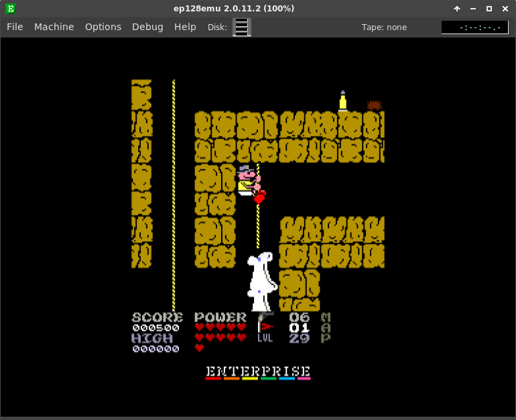This screenshot has height=420, width=516.
Task: Click the ep128emu green application icon
Action: (x=11, y=9)
